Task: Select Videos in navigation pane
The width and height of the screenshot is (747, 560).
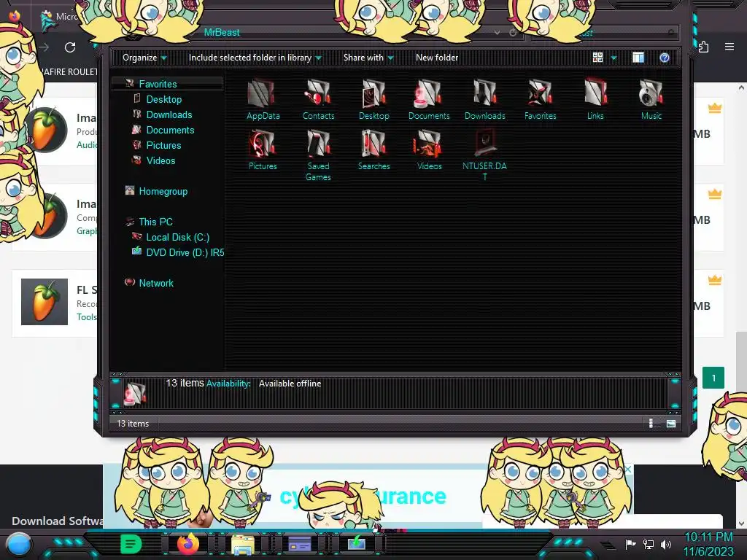Action: point(160,160)
